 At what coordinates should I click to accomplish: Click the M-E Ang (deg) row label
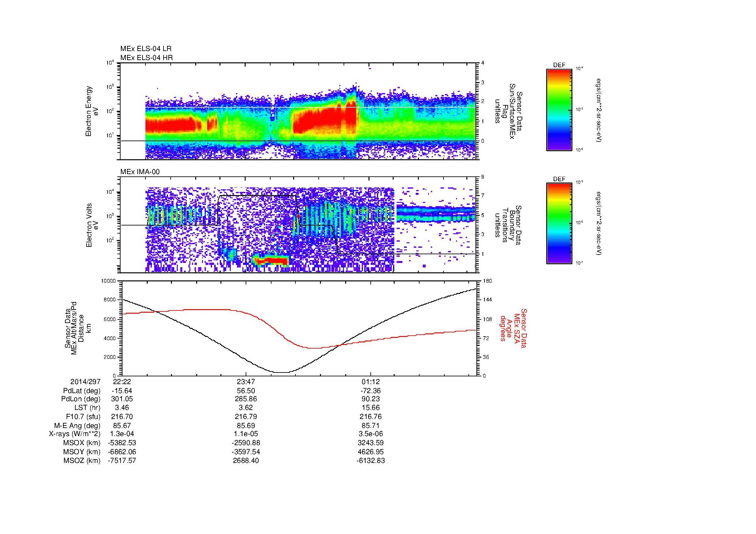77,425
